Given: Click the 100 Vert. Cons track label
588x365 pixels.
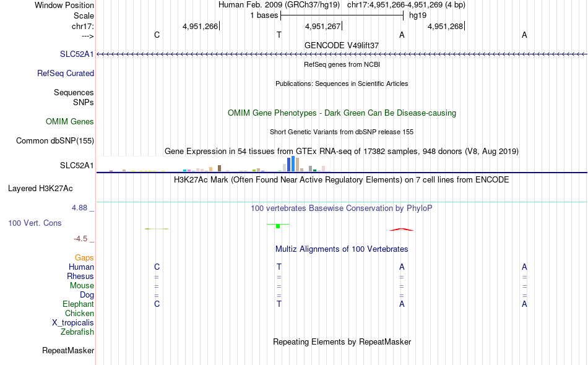Looking at the screenshot, I should coord(35,223).
